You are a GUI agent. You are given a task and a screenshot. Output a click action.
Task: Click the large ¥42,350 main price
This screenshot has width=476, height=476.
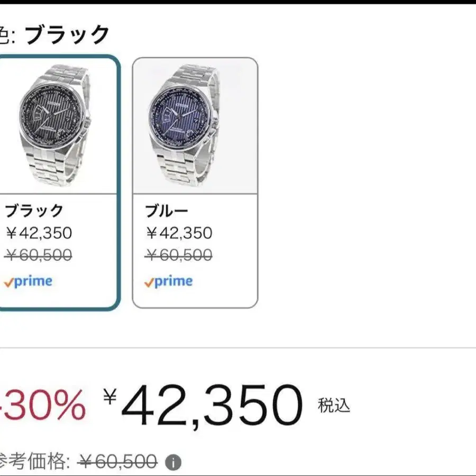point(213,407)
